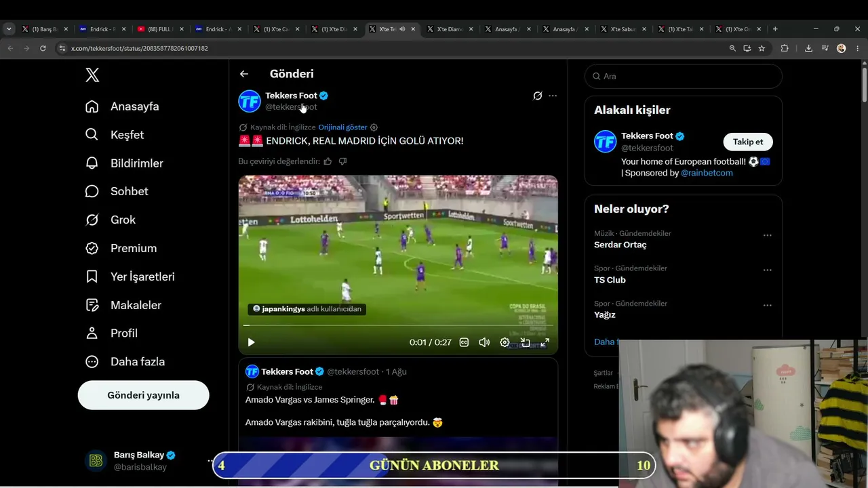Reload the page in the browser
The height and width of the screenshot is (488, 868).
[x=43, y=49]
